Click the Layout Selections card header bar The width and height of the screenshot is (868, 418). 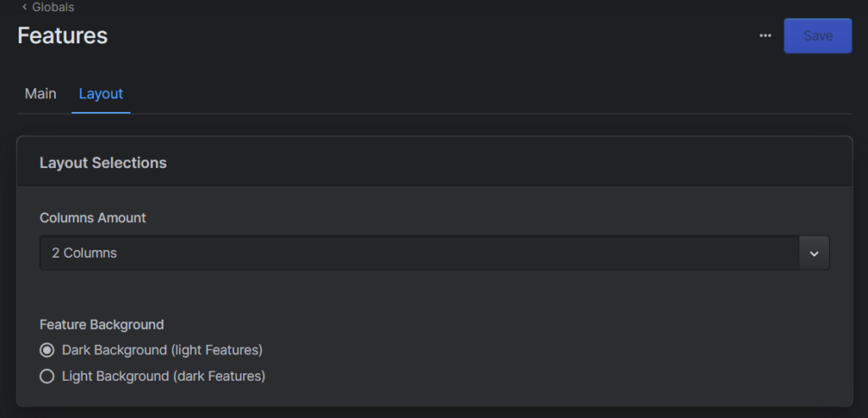tap(509, 162)
